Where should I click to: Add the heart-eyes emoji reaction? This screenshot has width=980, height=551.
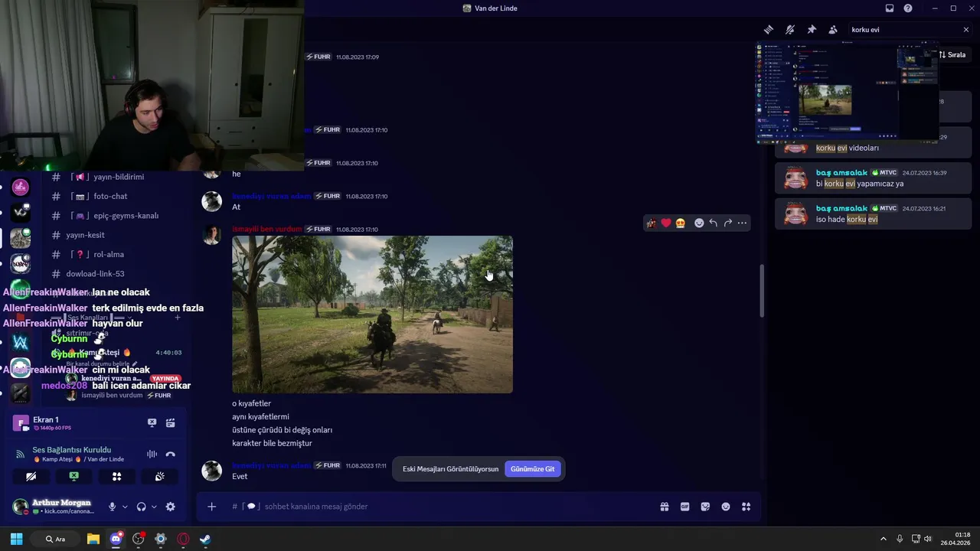680,223
